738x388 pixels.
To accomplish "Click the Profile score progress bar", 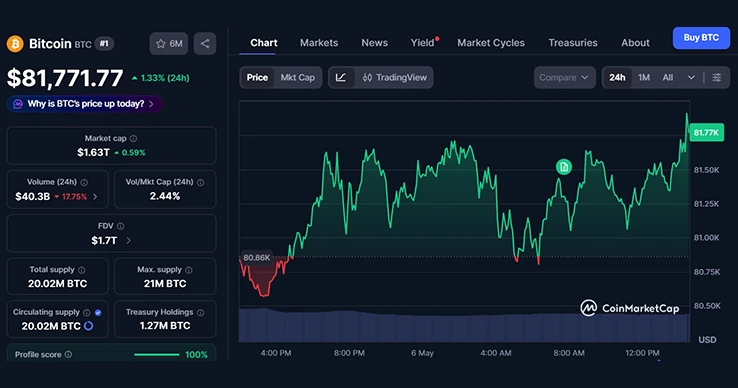I will pos(157,355).
